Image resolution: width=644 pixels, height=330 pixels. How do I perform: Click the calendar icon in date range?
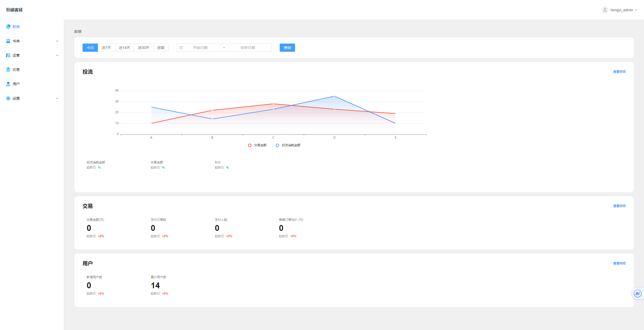pos(181,48)
